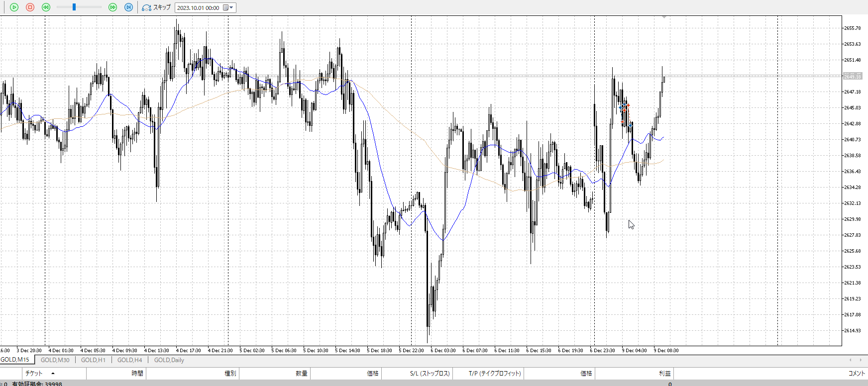Screen dimensions: 868x386
Task: Select the GOLD,Daily chart tab
Action: coord(169,360)
